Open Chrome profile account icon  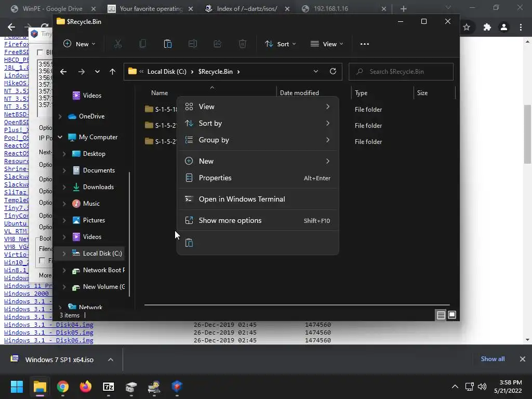point(504,27)
